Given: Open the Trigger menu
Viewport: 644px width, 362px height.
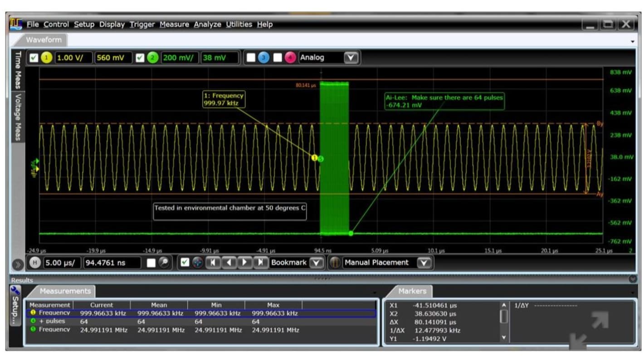Looking at the screenshot, I should coord(142,24).
